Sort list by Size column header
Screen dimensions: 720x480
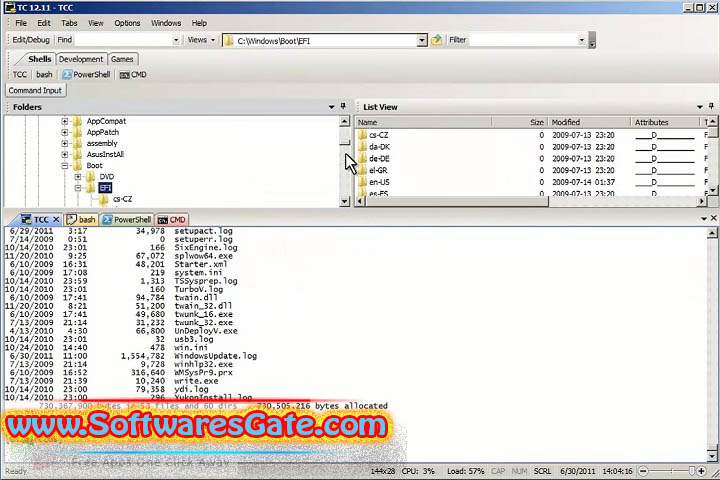pyautogui.click(x=519, y=122)
